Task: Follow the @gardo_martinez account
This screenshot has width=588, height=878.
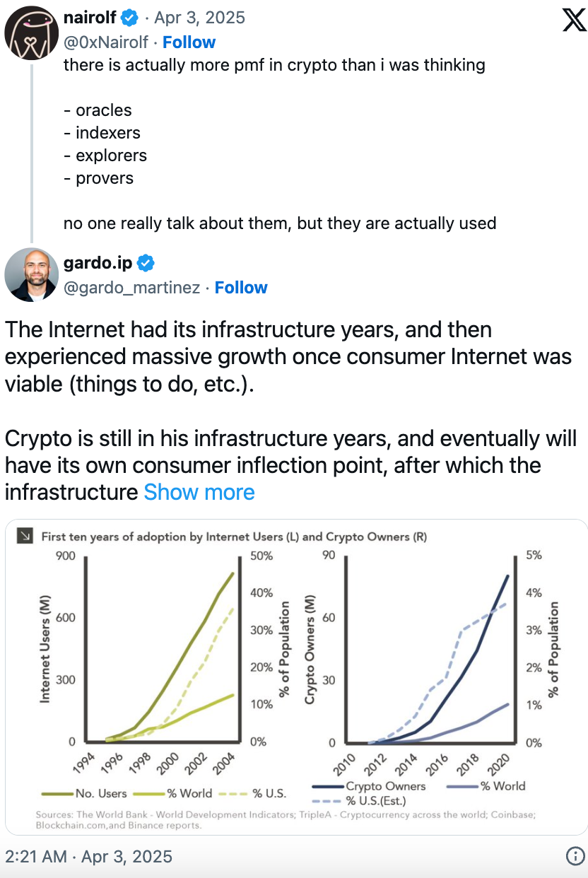Action: click(241, 288)
